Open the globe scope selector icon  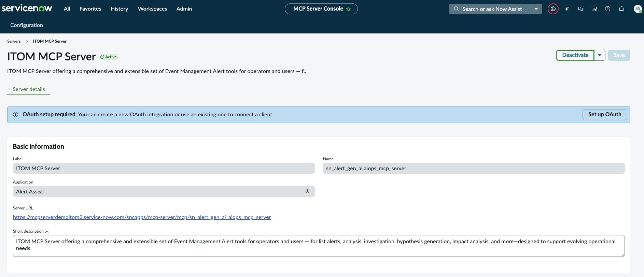coord(553,9)
